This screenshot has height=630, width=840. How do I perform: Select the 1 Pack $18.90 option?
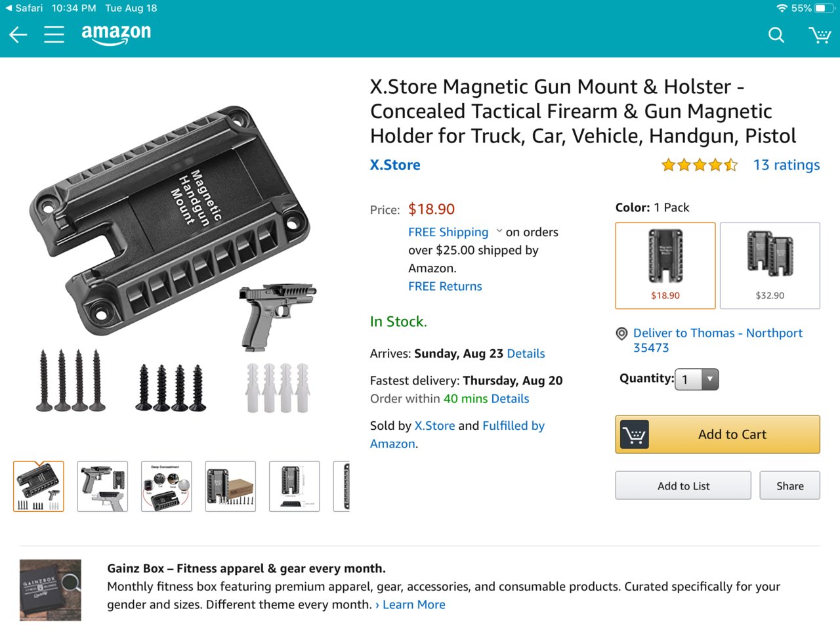click(x=665, y=266)
